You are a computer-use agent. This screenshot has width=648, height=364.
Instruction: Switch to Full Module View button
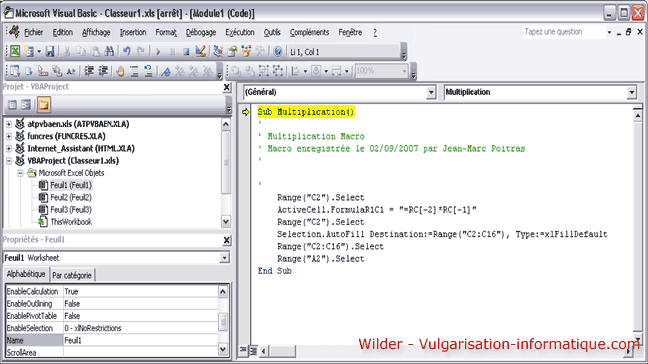253,351
